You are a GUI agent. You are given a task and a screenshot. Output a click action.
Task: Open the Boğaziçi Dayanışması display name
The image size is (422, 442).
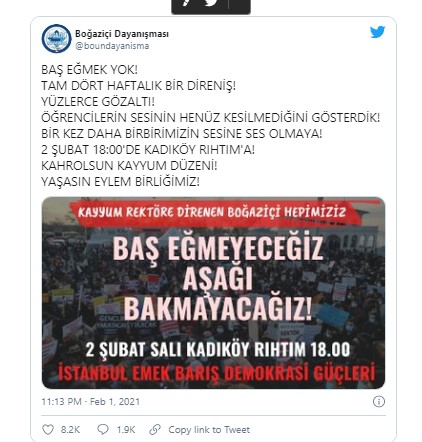pyautogui.click(x=122, y=34)
